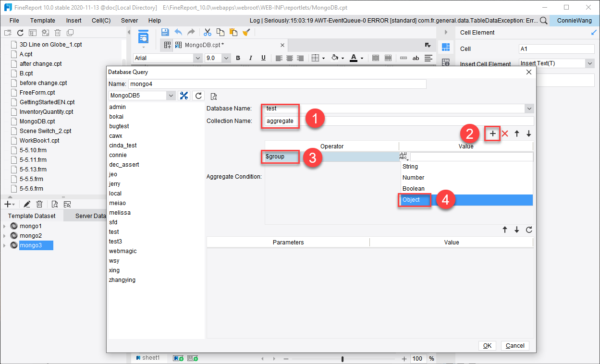Select the edit dataset pencil icon
The height and width of the screenshot is (364, 600).
[x=26, y=204]
